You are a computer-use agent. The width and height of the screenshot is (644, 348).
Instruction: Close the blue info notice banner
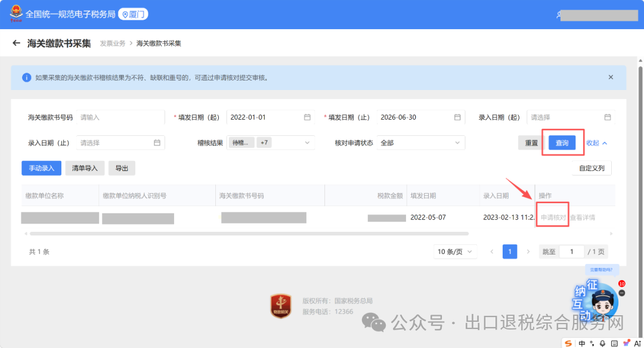click(x=611, y=77)
